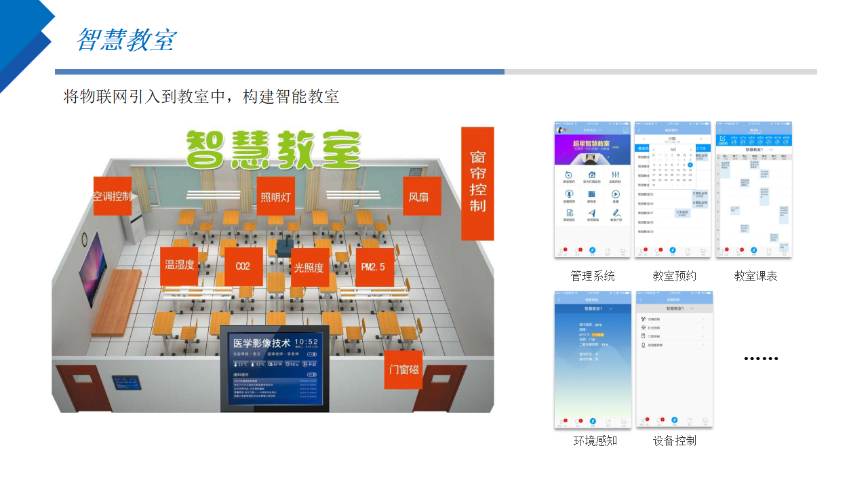The width and height of the screenshot is (868, 488).
Task: Tap the 设备控制 sliders icon in 管理系统
Action: point(616,176)
